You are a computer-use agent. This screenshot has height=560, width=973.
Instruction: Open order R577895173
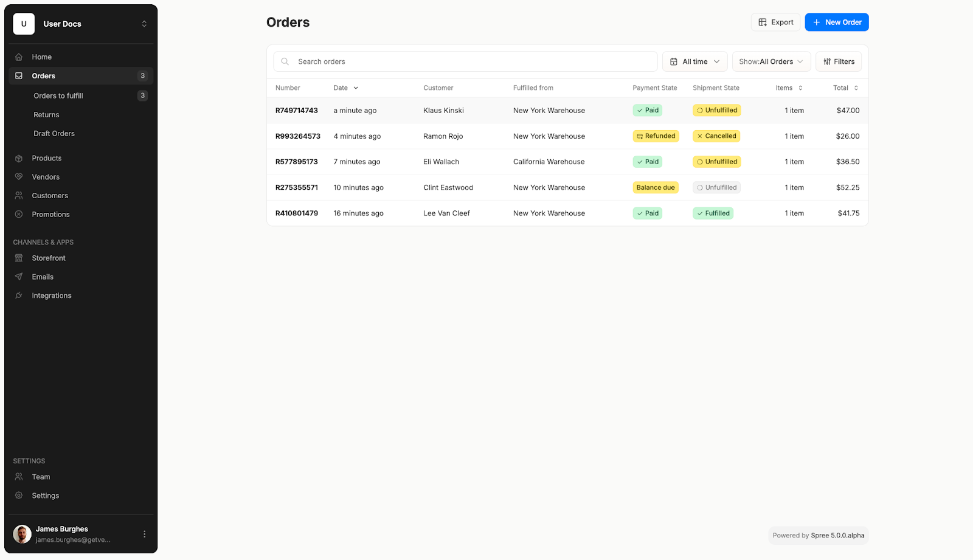pos(297,162)
